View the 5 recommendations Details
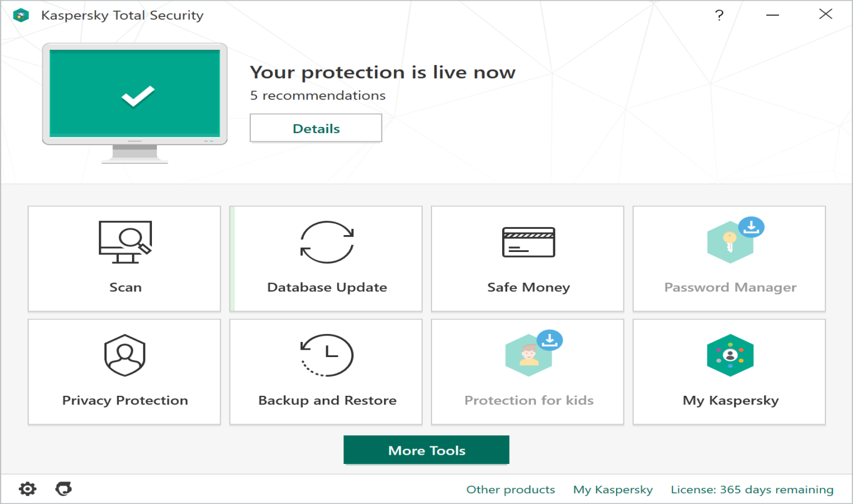This screenshot has width=853, height=504. [x=316, y=128]
